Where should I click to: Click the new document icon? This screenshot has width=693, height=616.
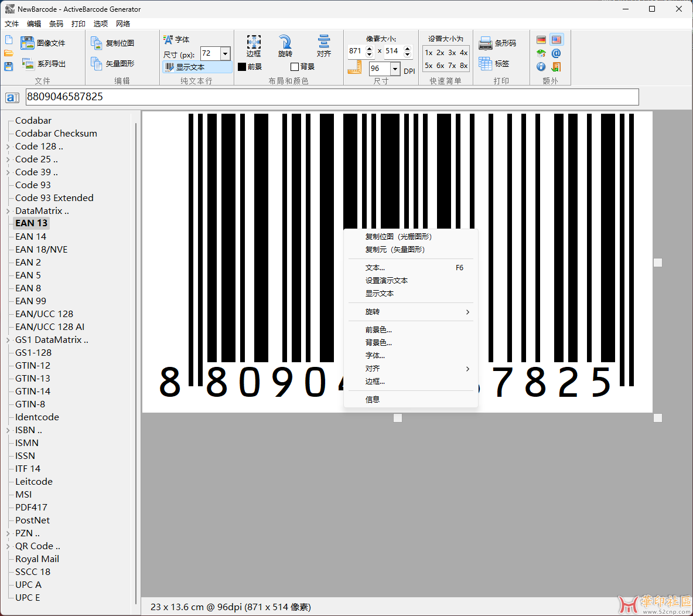point(9,40)
